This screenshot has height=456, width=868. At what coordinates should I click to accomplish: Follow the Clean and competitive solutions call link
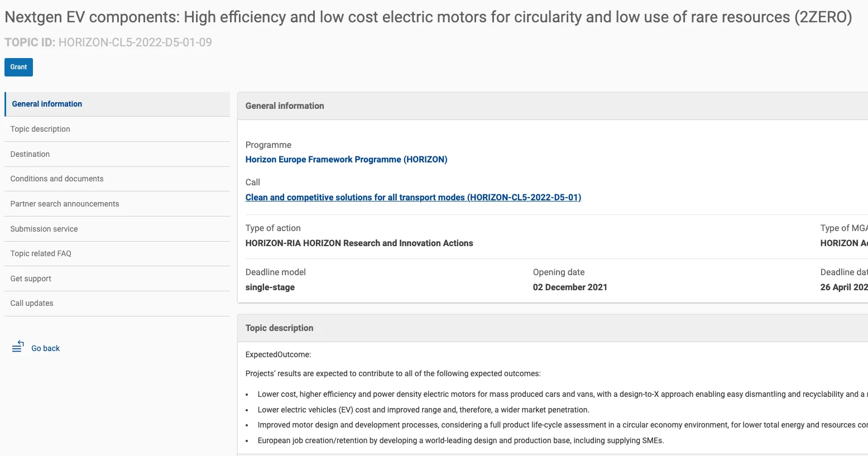(413, 198)
